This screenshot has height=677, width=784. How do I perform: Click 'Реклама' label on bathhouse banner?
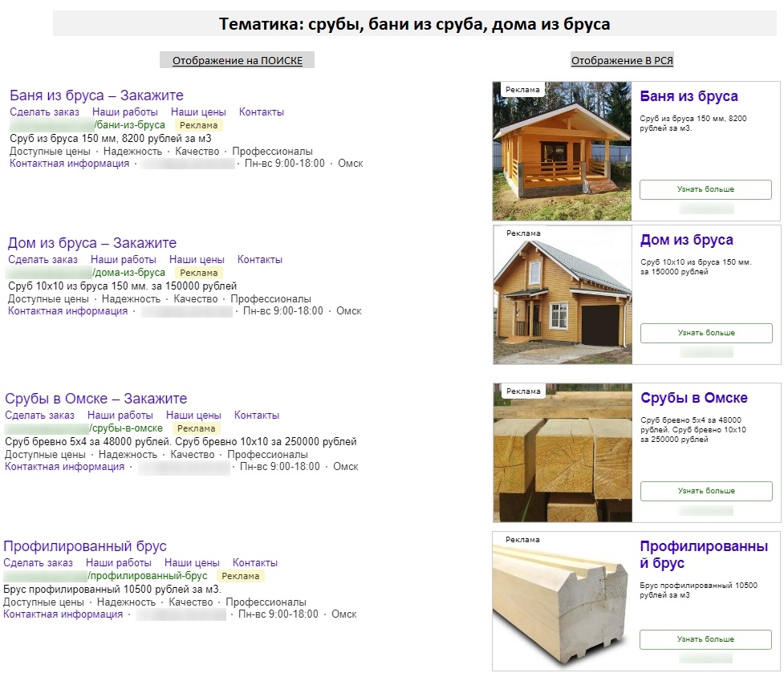click(x=522, y=89)
